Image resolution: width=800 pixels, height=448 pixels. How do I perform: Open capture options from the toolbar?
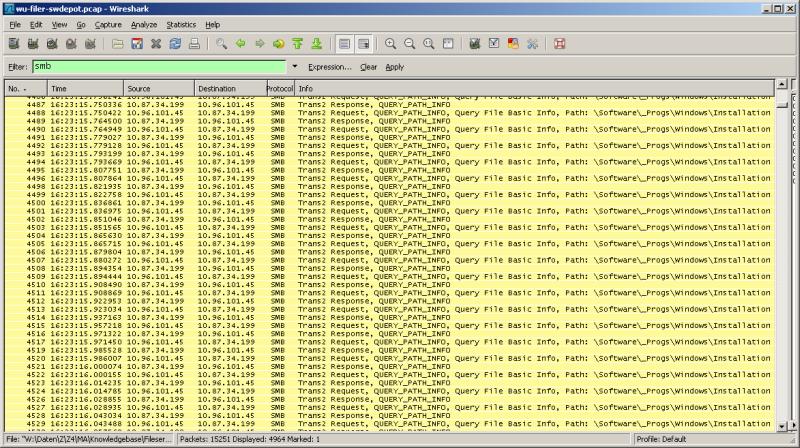pyautogui.click(x=33, y=44)
